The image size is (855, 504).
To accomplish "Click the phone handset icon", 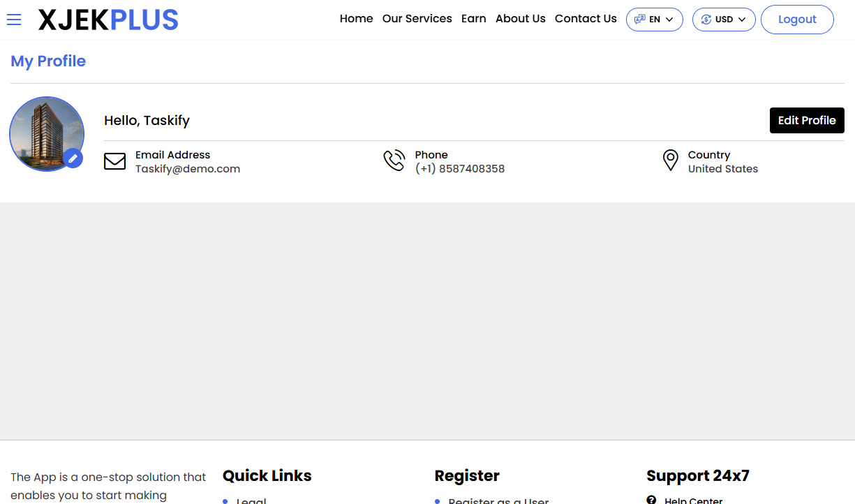I will click(x=394, y=161).
